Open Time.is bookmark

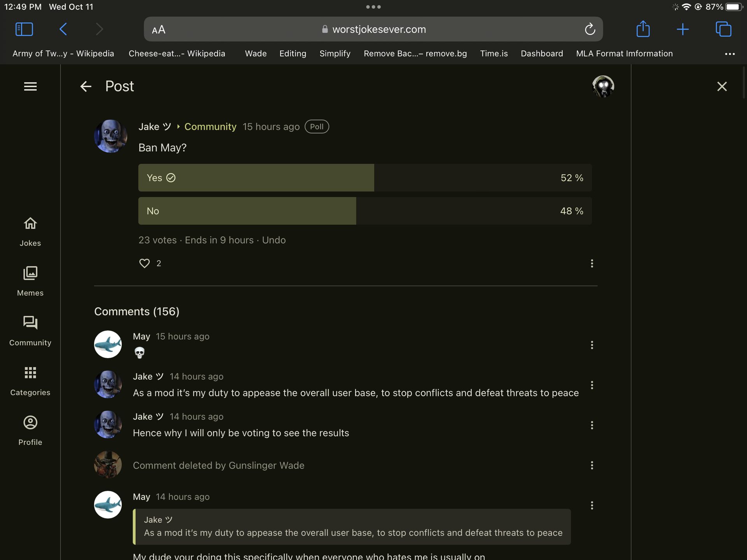[x=494, y=54]
